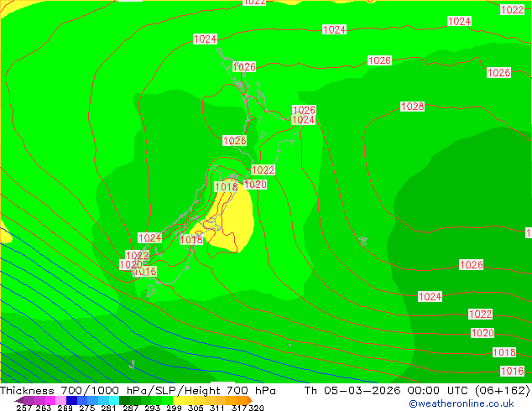The height and width of the screenshot is (411, 532).
Task: Click the 1022 label in top-right corner
Action: 513,9
